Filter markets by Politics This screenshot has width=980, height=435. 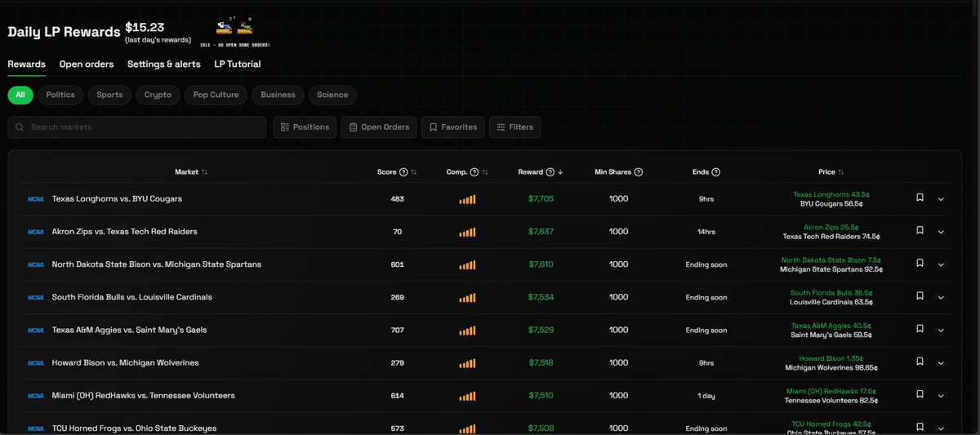[60, 95]
